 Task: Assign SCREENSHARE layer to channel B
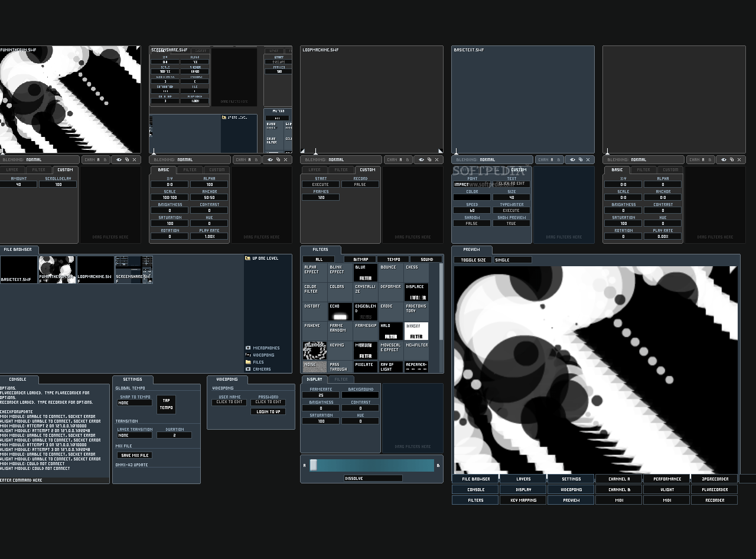coord(256,159)
